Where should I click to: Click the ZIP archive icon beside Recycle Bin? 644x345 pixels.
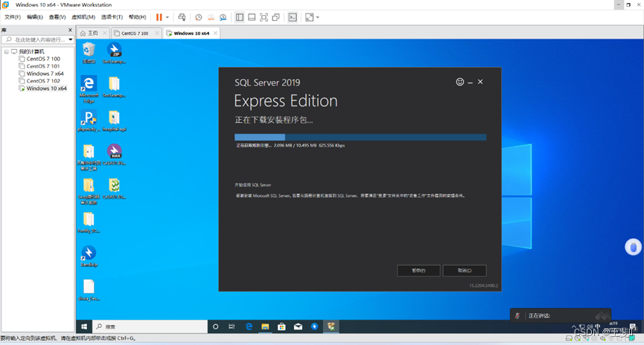(x=114, y=53)
